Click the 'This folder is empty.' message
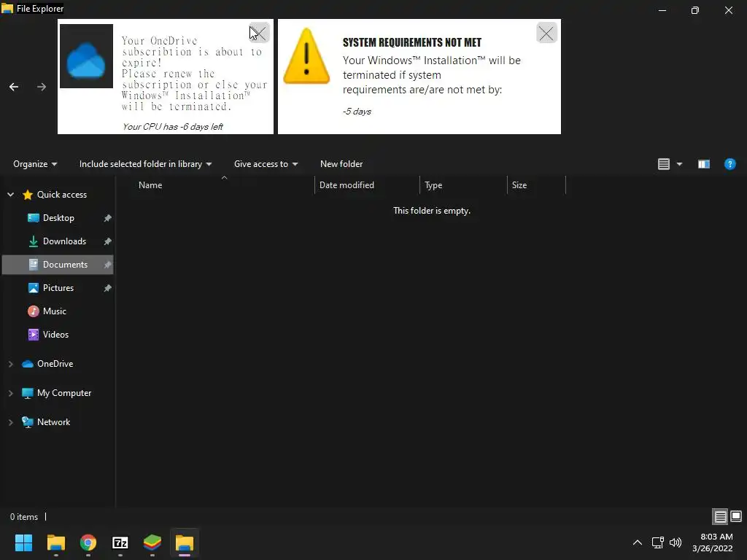Viewport: 747px width, 560px height. click(x=432, y=211)
